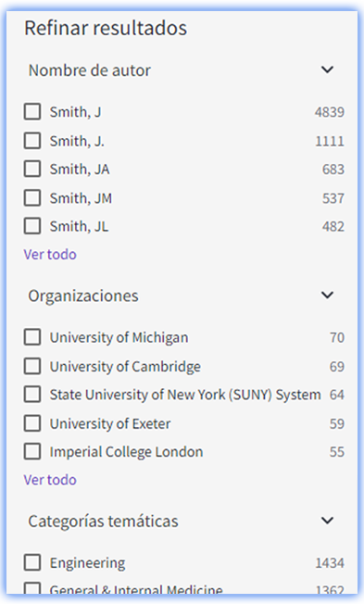Collapse the Organizaciones section chevron
Screen dimensions: 364x604
click(x=327, y=296)
